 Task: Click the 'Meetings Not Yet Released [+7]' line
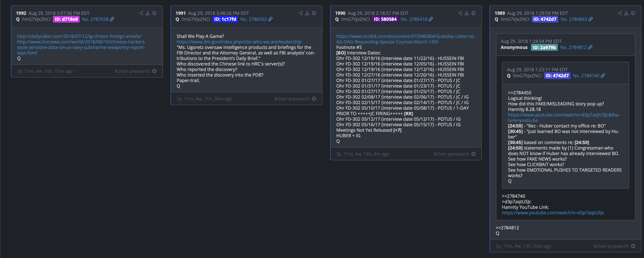[369, 130]
